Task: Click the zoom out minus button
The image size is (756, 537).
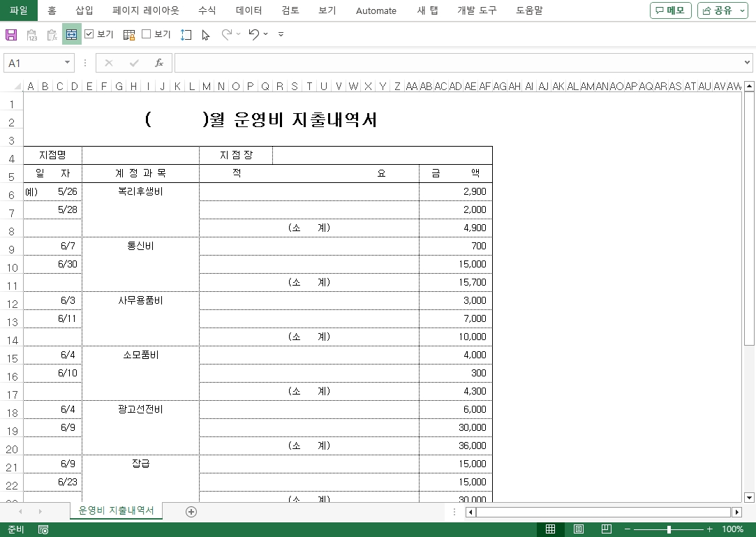Action: (628, 529)
